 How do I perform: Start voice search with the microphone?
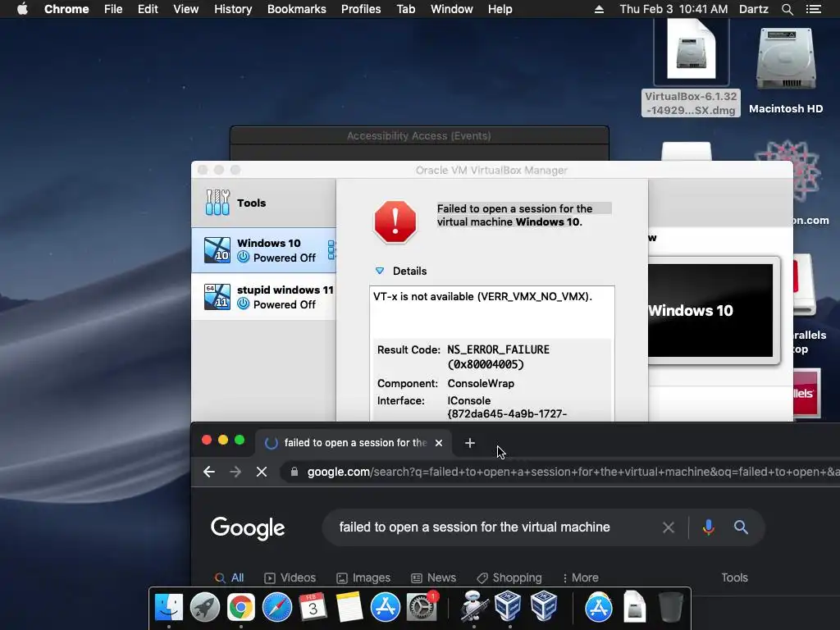(708, 527)
